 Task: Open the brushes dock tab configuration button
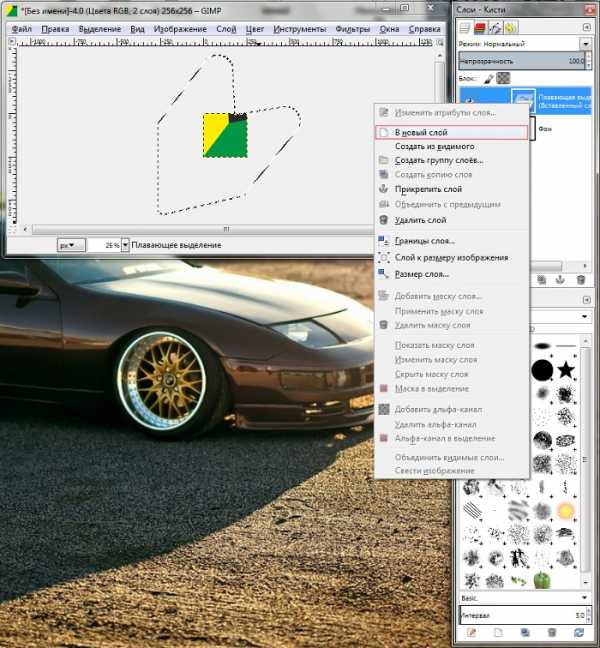586,300
